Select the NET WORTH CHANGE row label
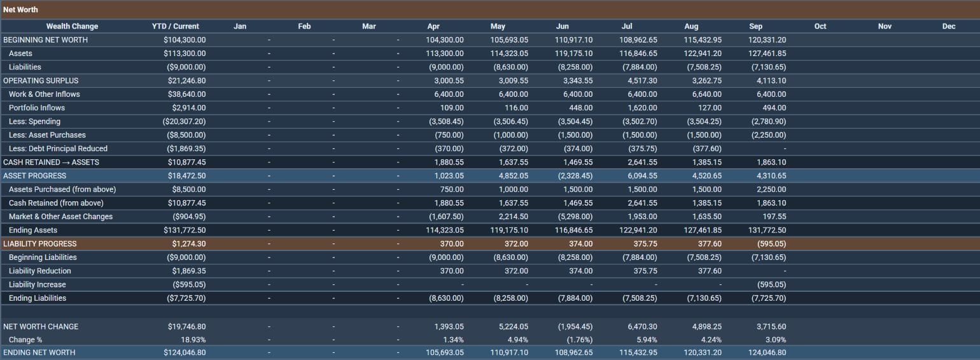 pos(41,326)
